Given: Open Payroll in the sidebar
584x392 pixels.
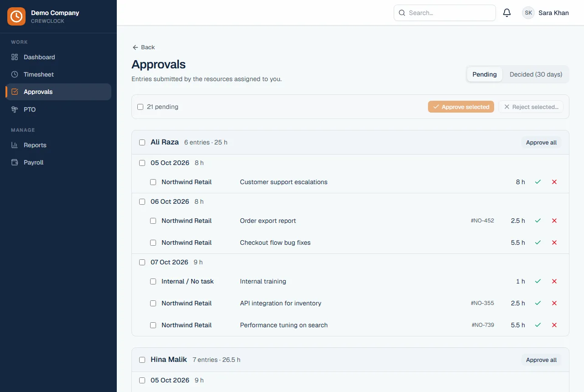Looking at the screenshot, I should pyautogui.click(x=58, y=162).
